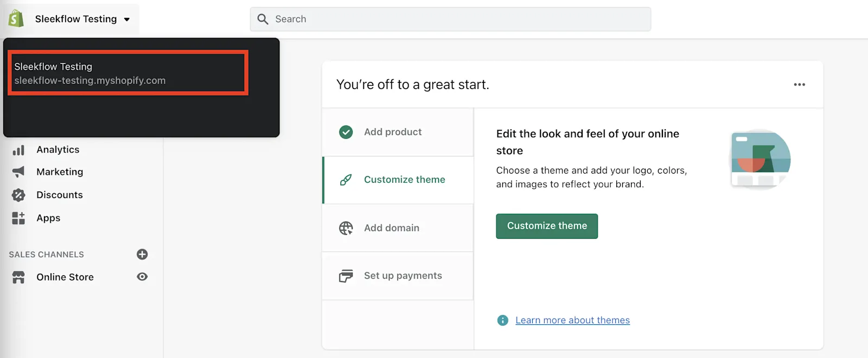The image size is (868, 358).
Task: Click the green Customize theme button
Action: [x=547, y=226]
